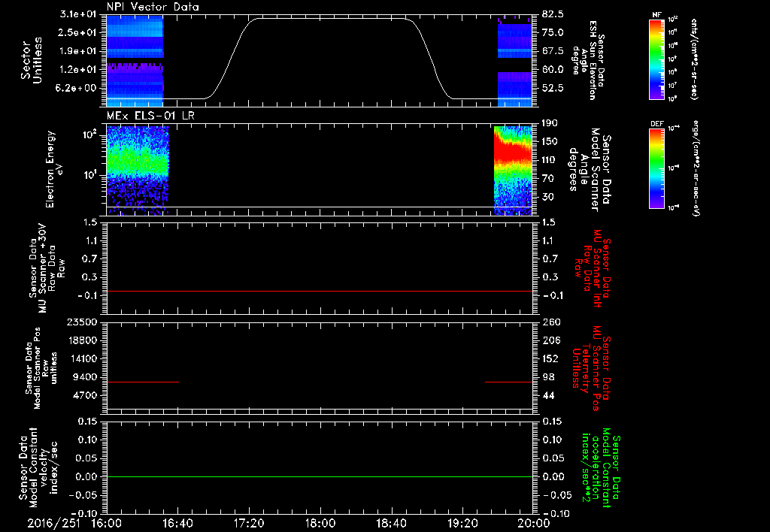The height and width of the screenshot is (532, 770).
Task: Click the Sector Unitless axis label
Action: pyautogui.click(x=31, y=60)
